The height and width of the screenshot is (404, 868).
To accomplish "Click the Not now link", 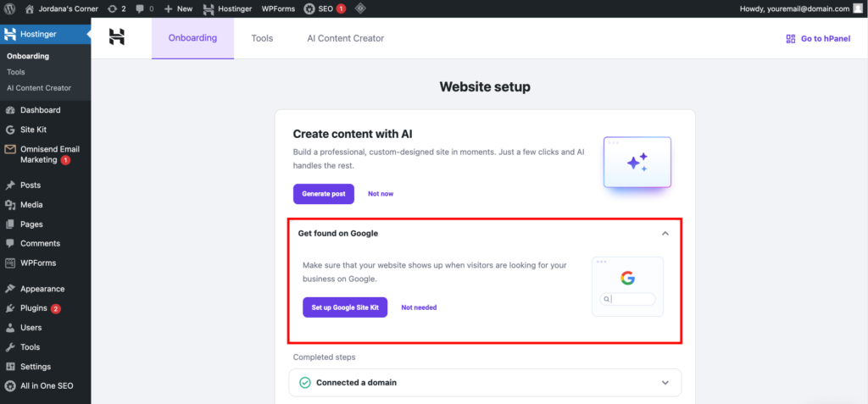I will (381, 194).
